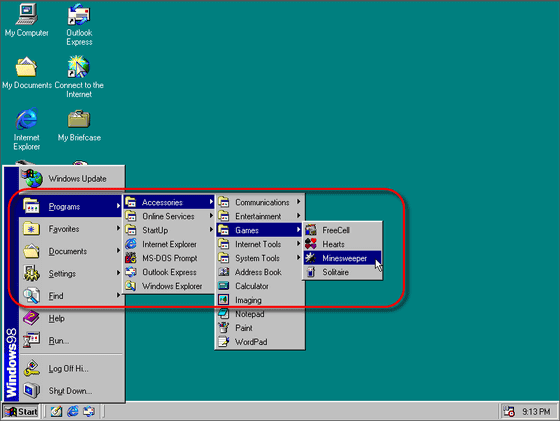Expand the Communications submenu
The height and width of the screenshot is (421, 560).
[260, 202]
